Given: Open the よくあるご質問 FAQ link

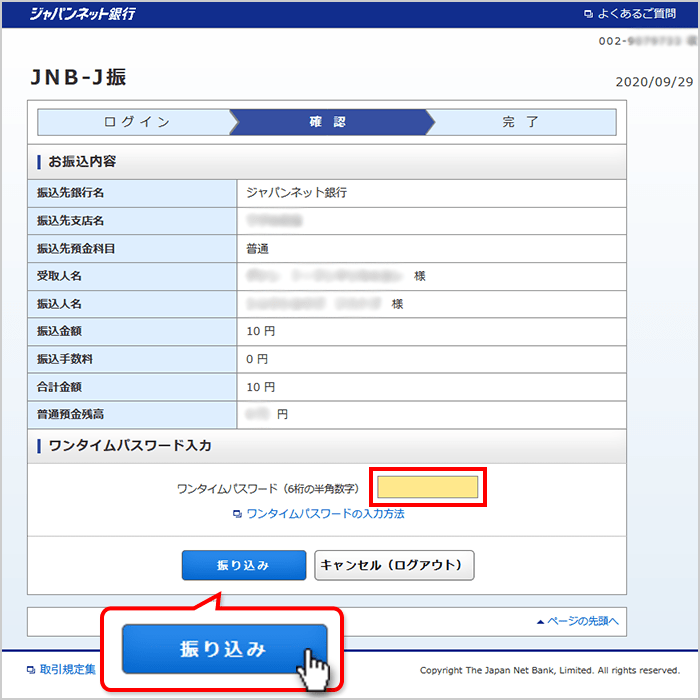Looking at the screenshot, I should point(636,14).
